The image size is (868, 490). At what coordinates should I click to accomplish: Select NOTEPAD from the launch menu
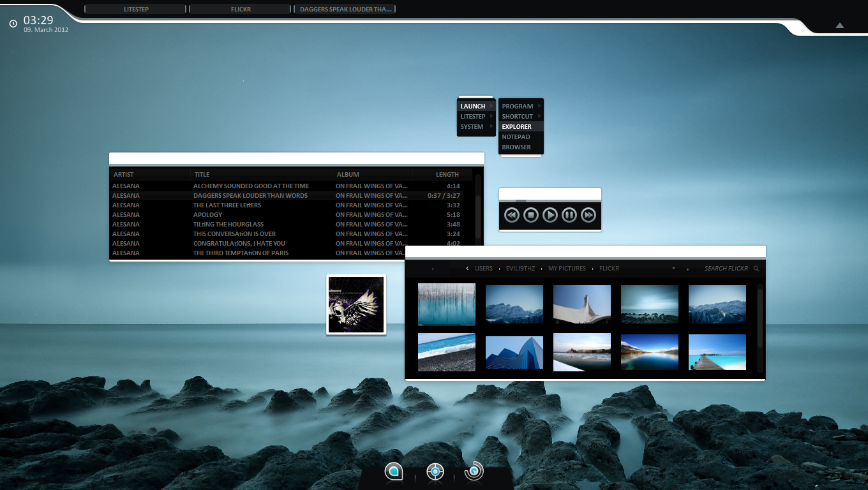coord(521,137)
